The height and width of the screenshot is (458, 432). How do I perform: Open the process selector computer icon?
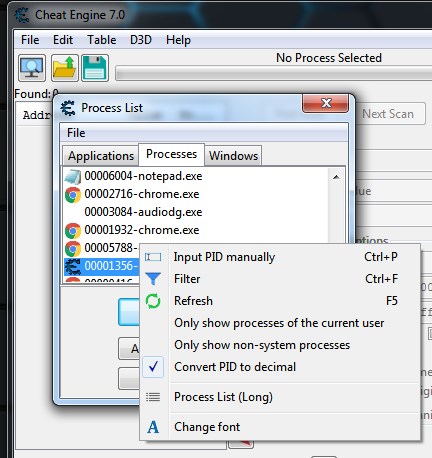point(32,68)
